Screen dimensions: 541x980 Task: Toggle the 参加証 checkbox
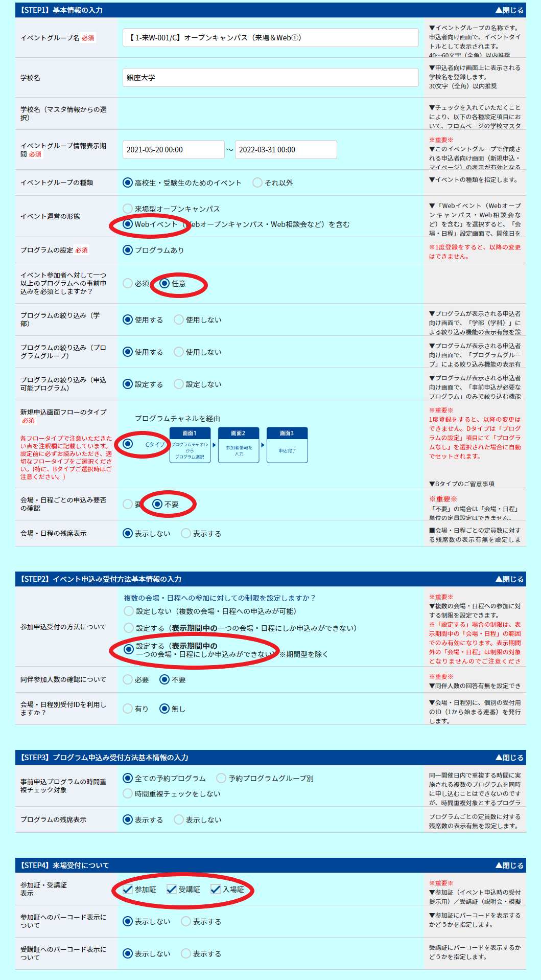128,890
